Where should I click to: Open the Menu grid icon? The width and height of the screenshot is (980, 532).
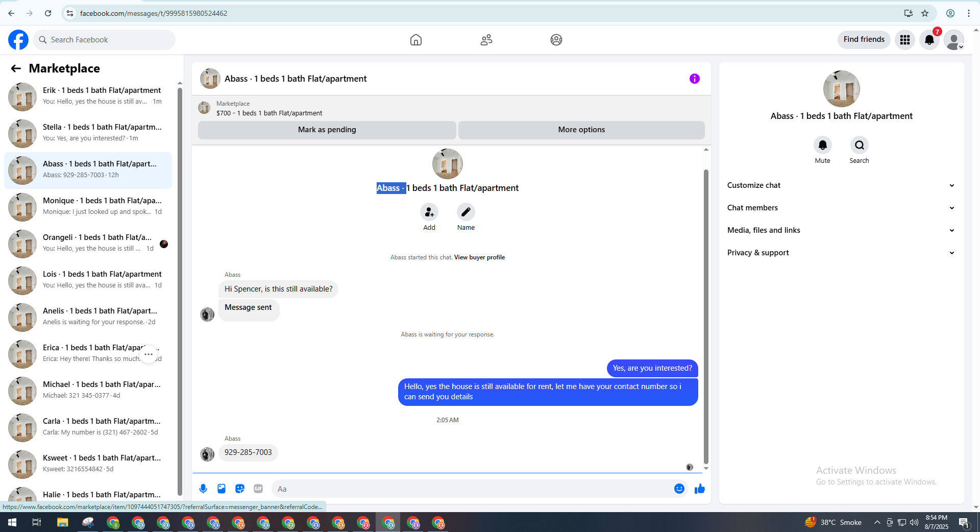pyautogui.click(x=905, y=40)
